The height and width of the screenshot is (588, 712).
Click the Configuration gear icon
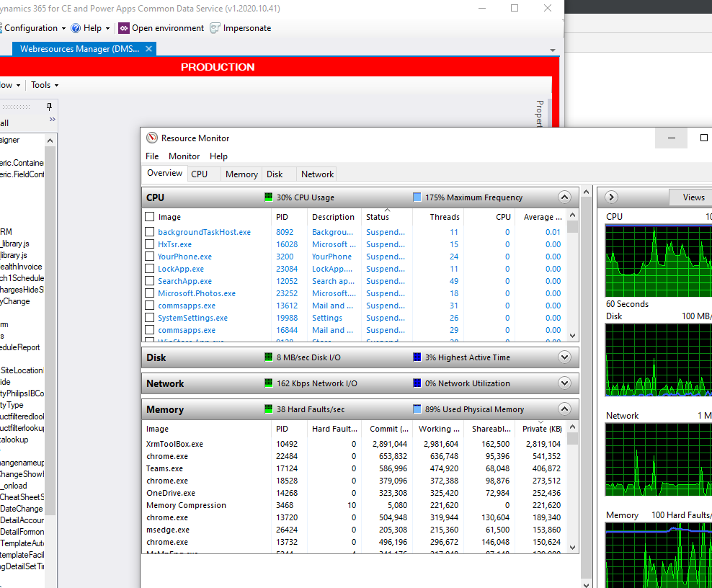(x=3, y=28)
